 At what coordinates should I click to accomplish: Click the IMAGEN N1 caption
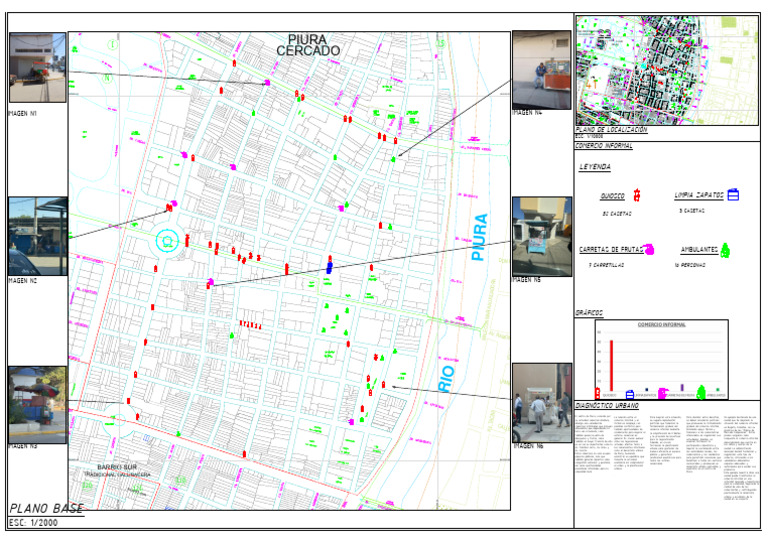tap(23, 114)
